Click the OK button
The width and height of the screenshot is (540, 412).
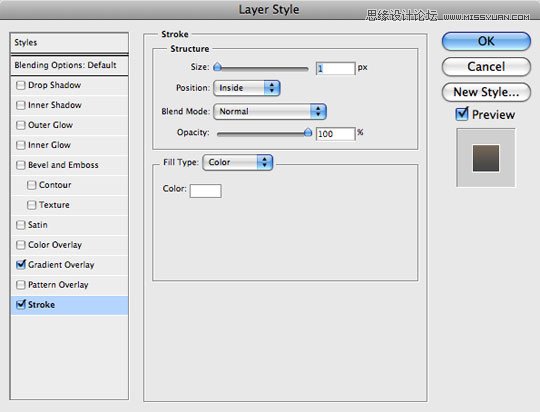[x=486, y=41]
